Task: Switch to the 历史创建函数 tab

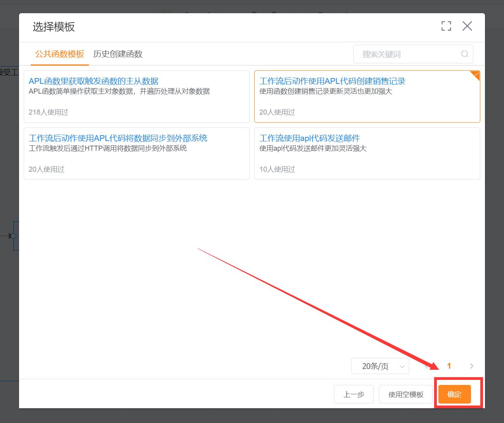Action: coord(118,54)
